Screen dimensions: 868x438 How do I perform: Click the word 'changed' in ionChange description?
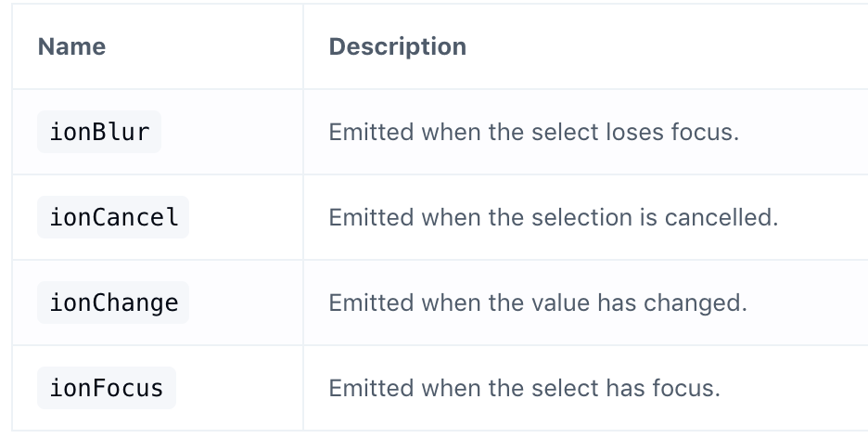point(704,303)
